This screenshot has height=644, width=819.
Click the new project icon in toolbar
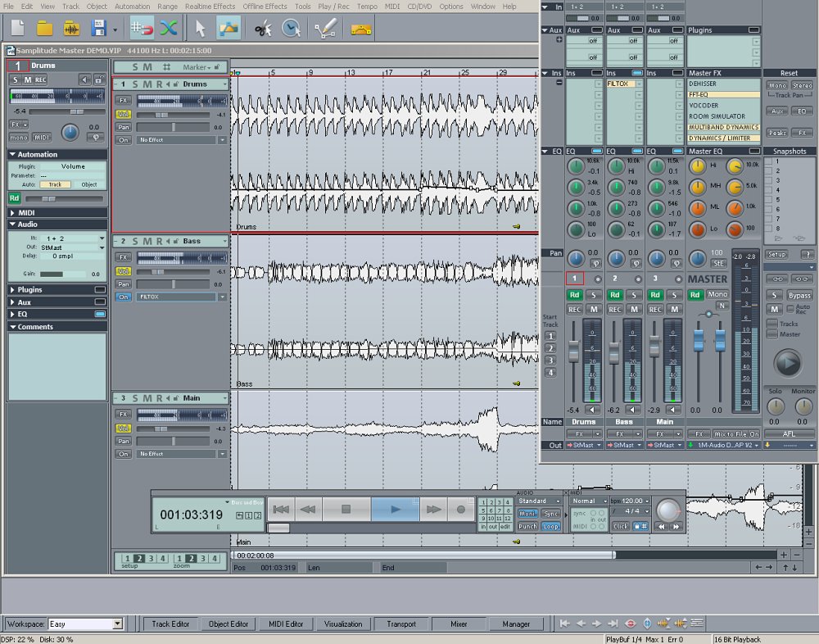pyautogui.click(x=17, y=28)
